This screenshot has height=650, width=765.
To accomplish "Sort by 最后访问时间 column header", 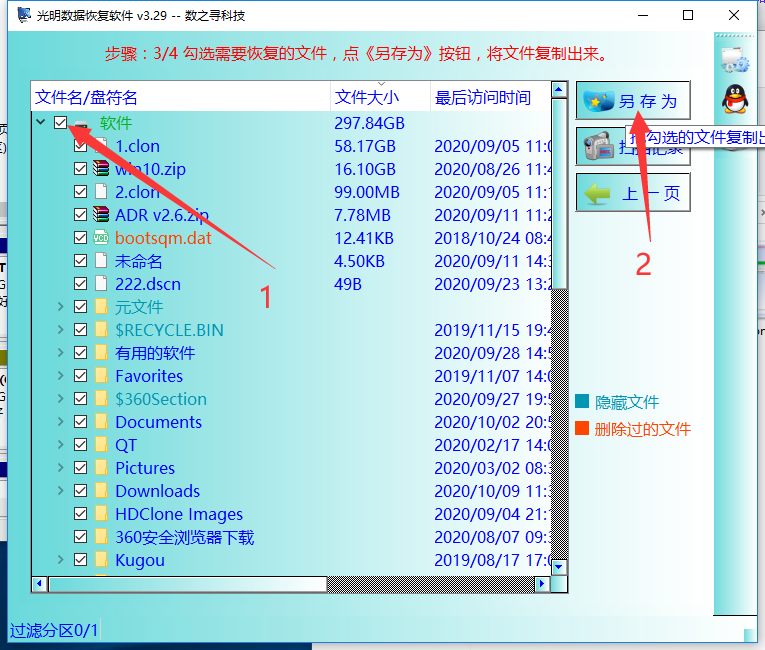I will click(x=490, y=97).
